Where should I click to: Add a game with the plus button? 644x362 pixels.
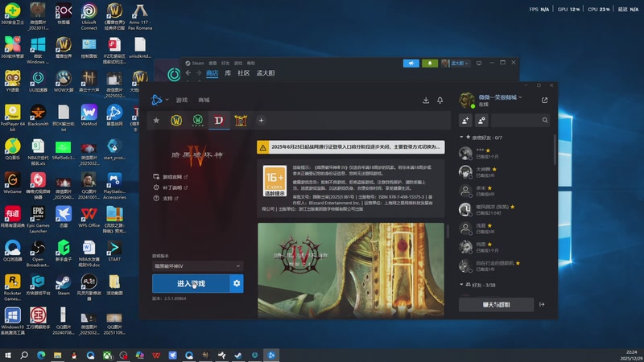click(x=261, y=120)
